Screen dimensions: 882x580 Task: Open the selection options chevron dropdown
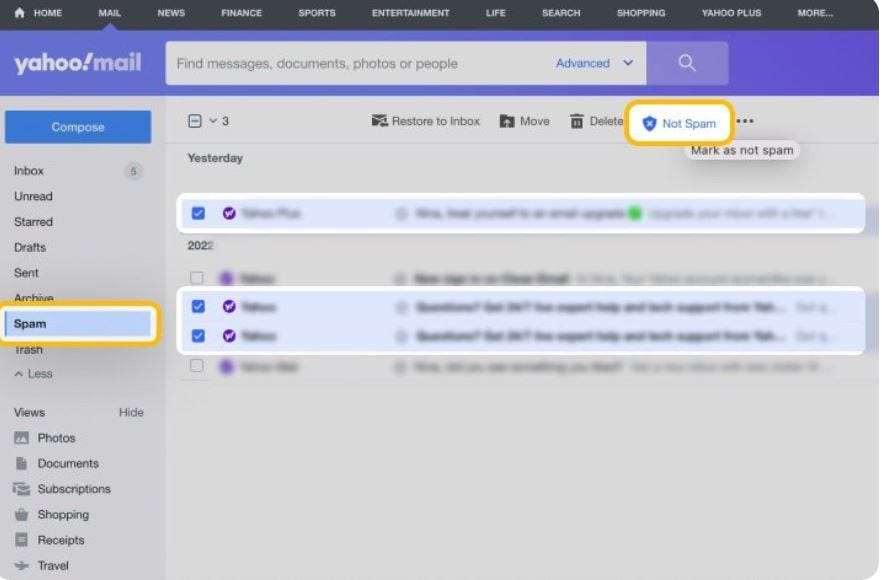[x=212, y=118]
